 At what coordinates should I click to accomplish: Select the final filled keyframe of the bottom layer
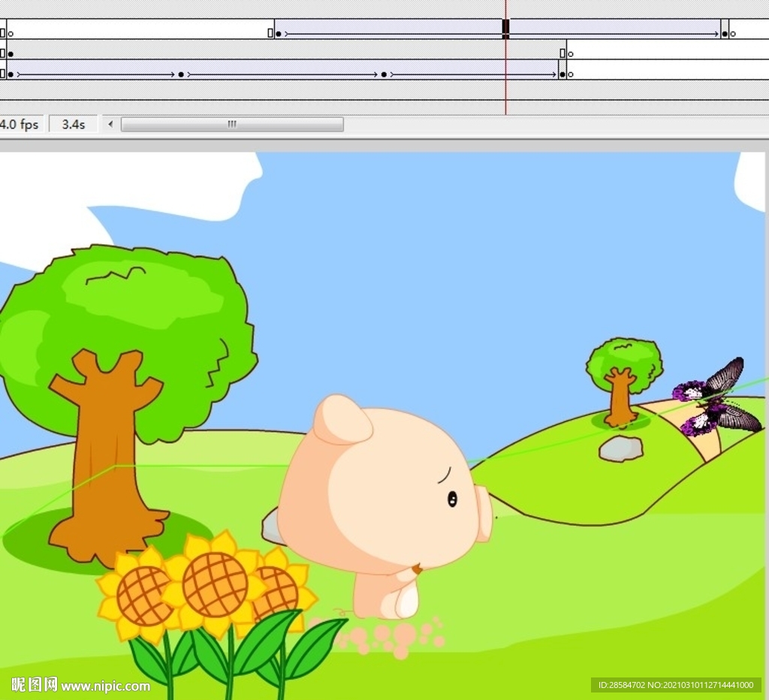tap(562, 74)
